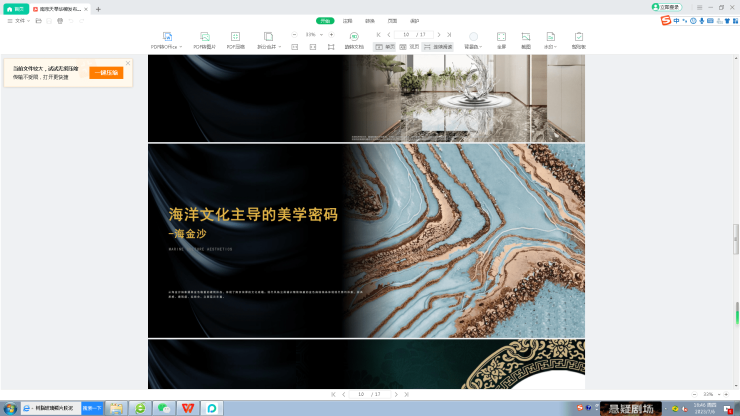Toggle 双页 double page view

(x=409, y=47)
